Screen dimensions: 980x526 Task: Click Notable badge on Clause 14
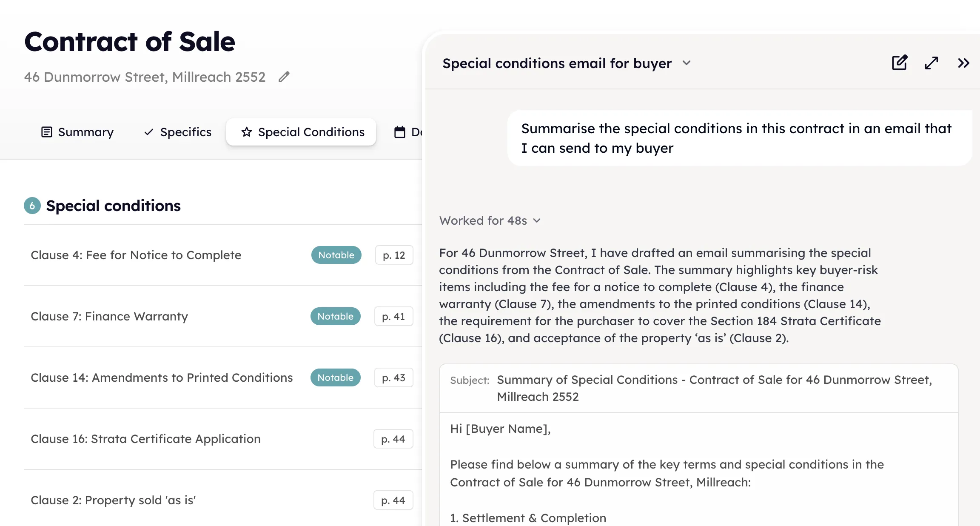click(335, 377)
